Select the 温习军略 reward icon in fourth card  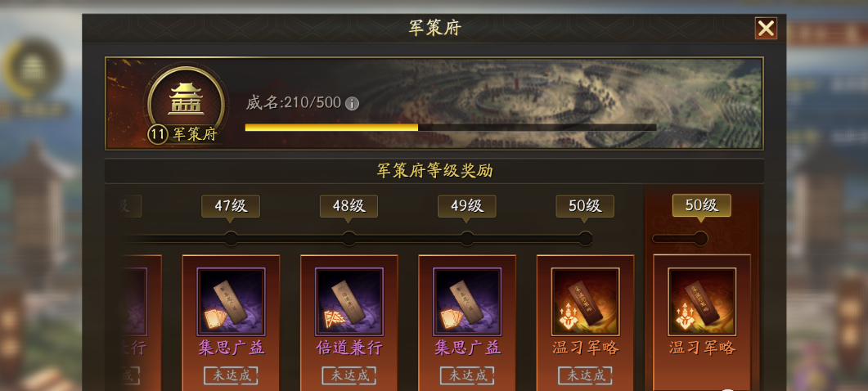coord(585,302)
